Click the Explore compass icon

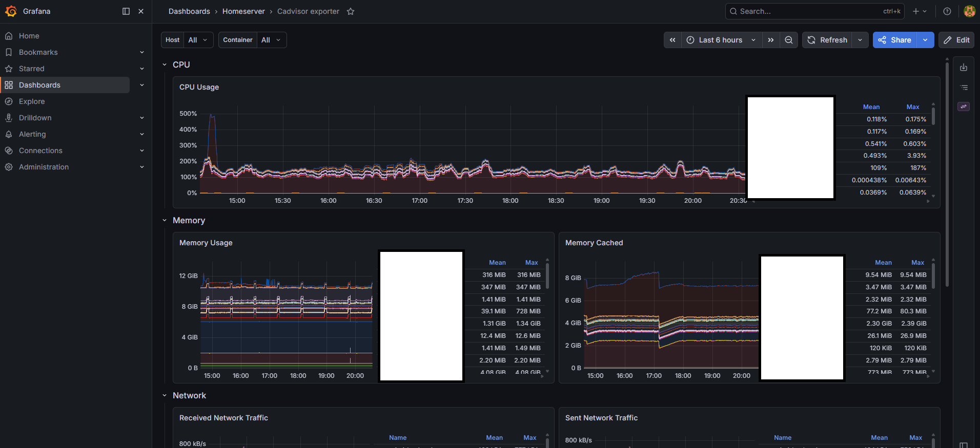click(x=9, y=101)
